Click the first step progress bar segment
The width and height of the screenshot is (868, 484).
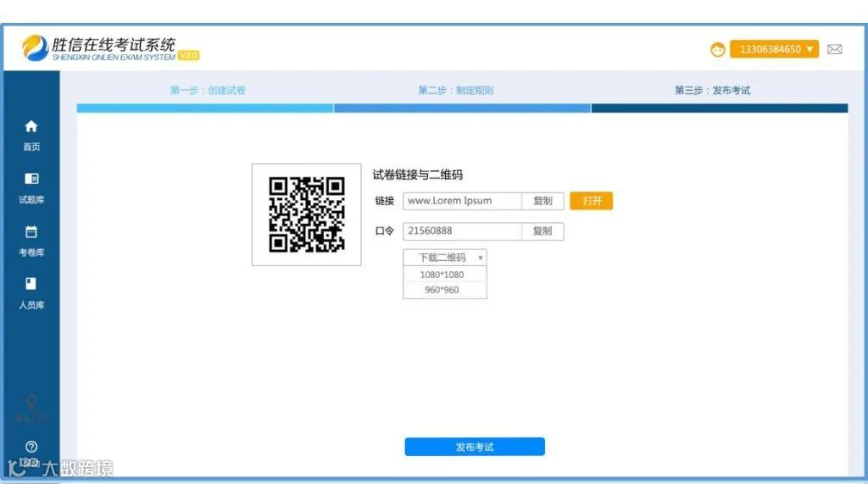click(x=205, y=108)
